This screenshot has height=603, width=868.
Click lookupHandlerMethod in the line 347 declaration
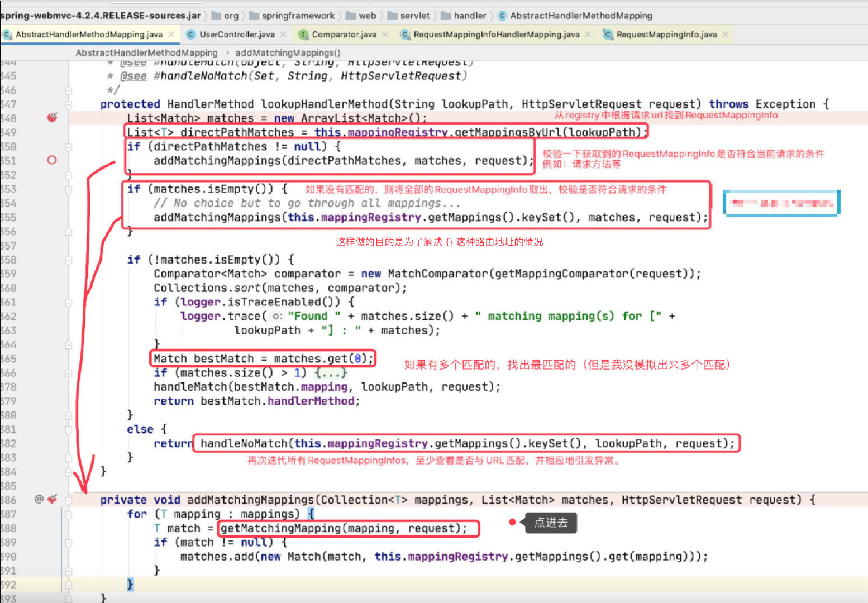[x=324, y=104]
